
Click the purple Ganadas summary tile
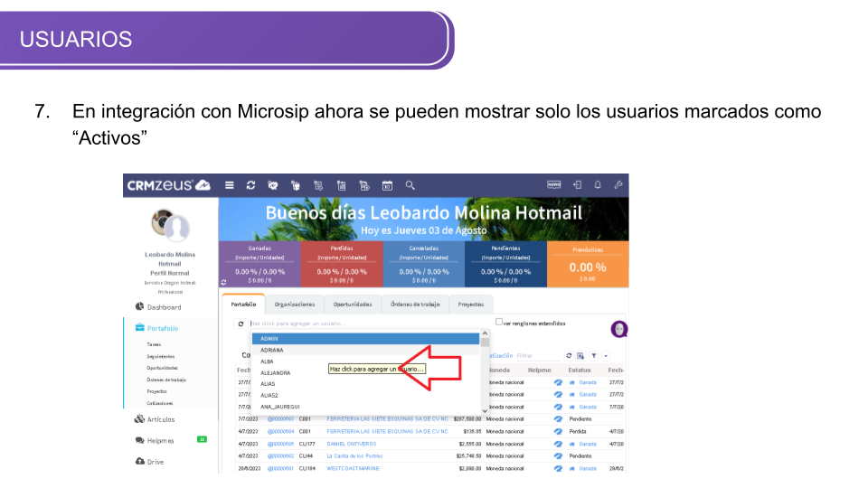pos(259,264)
